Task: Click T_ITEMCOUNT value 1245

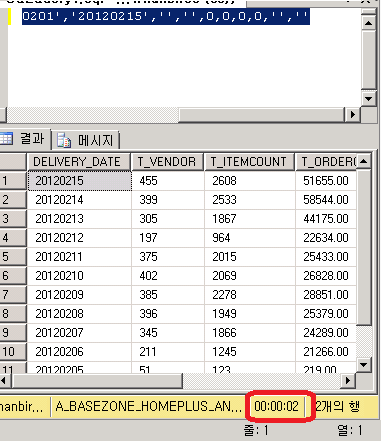Action: (x=250, y=352)
